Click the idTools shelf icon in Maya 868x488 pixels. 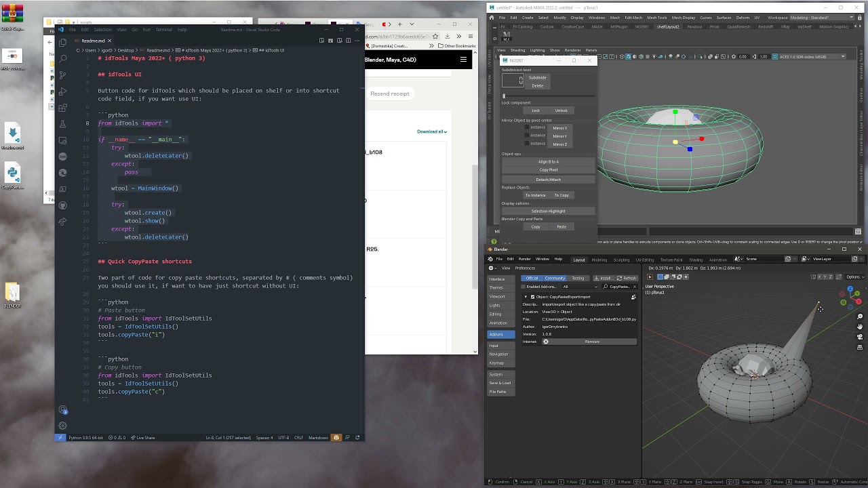click(507, 36)
